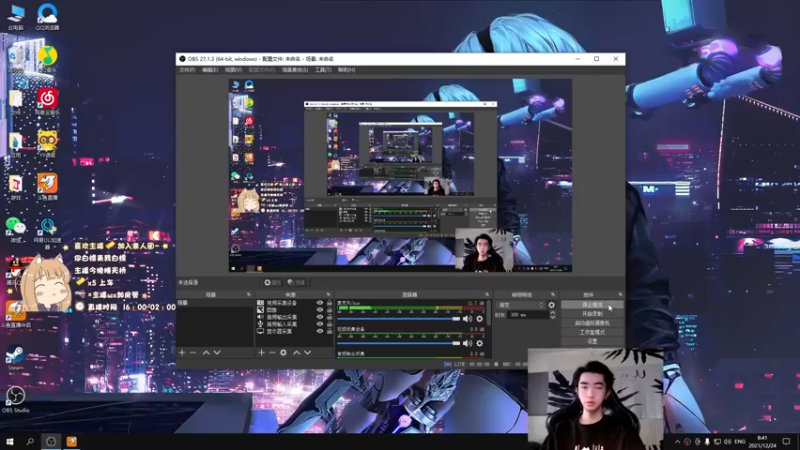Open first mixer channel gear settings
Screen dimensions: 800x450
point(480,319)
